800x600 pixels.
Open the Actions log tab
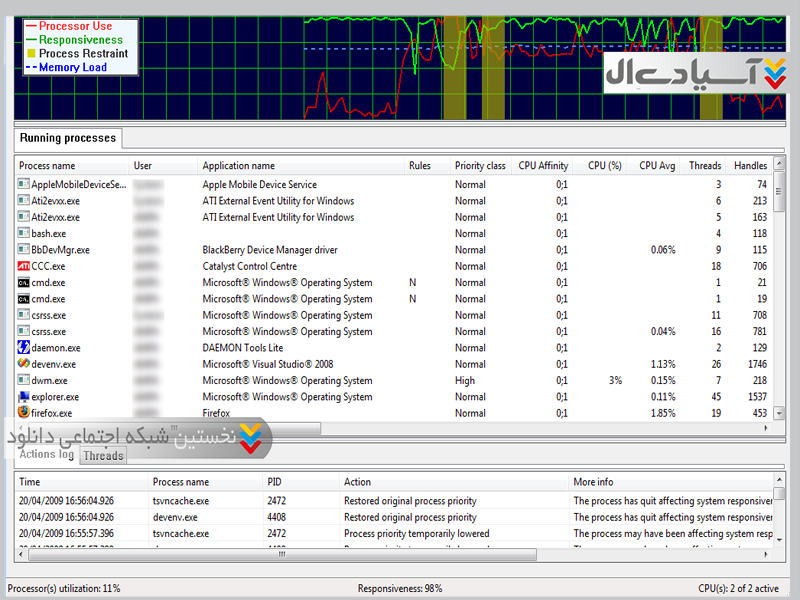coord(46,455)
